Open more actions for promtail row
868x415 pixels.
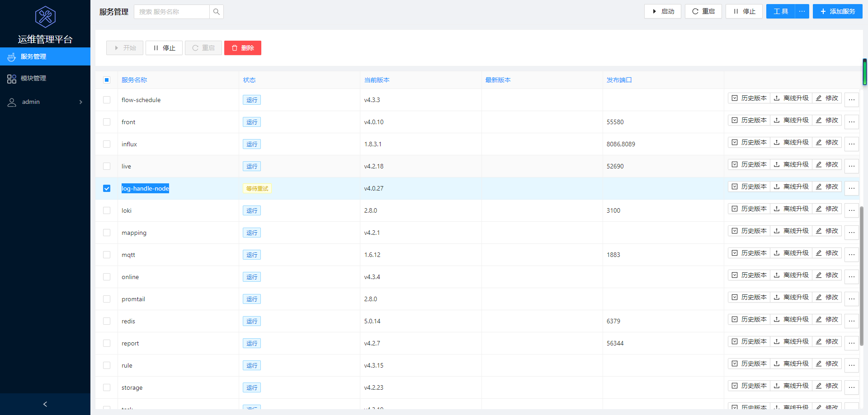852,299
